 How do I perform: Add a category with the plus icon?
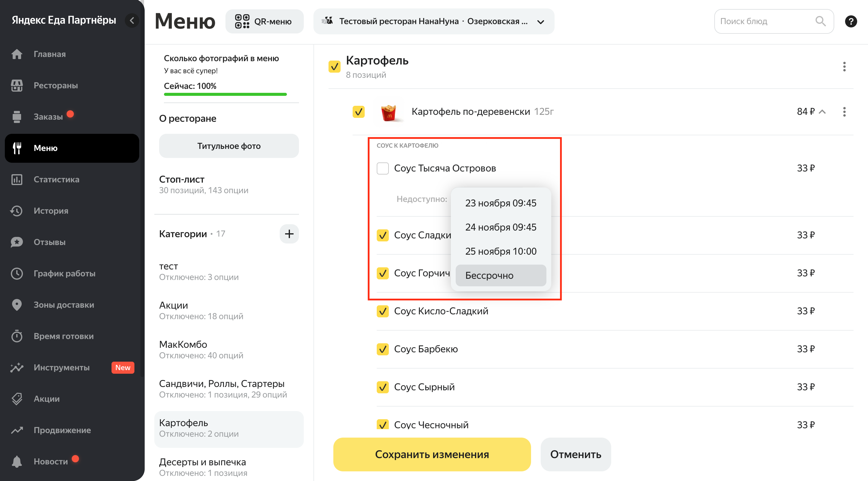tap(289, 234)
